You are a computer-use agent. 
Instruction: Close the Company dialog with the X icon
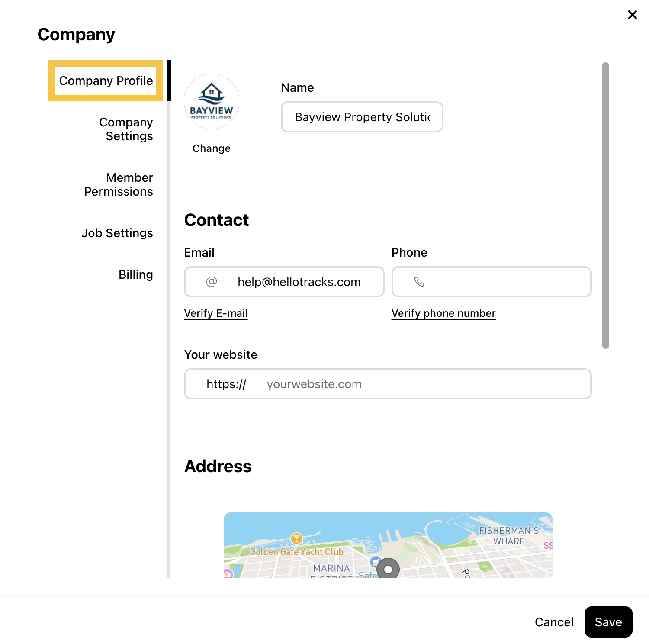(632, 15)
